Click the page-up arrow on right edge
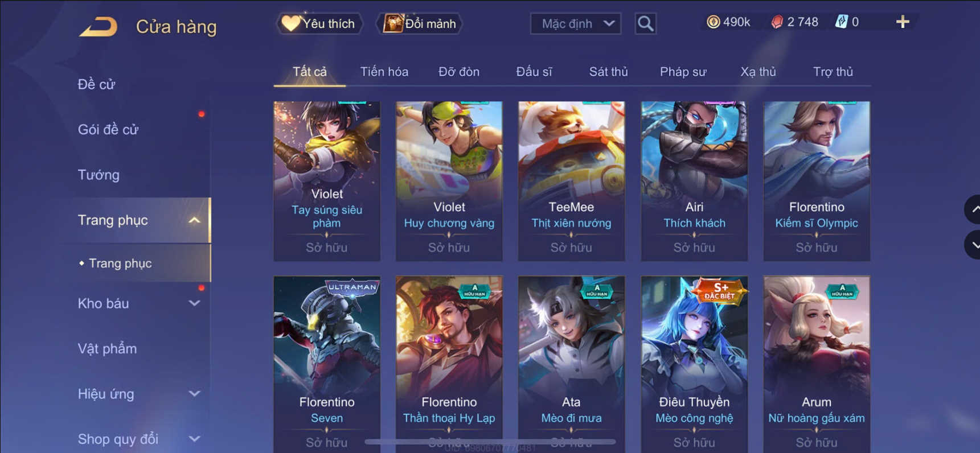 point(973,209)
